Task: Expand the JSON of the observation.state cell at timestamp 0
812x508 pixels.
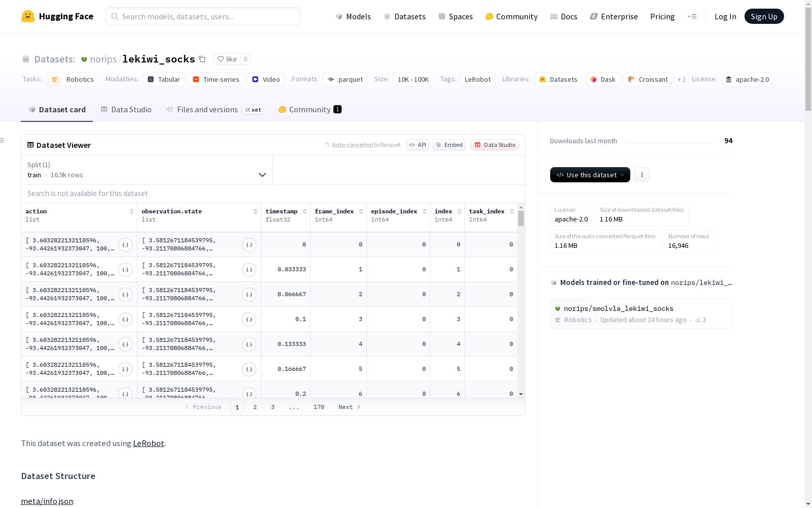Action: pyautogui.click(x=249, y=245)
